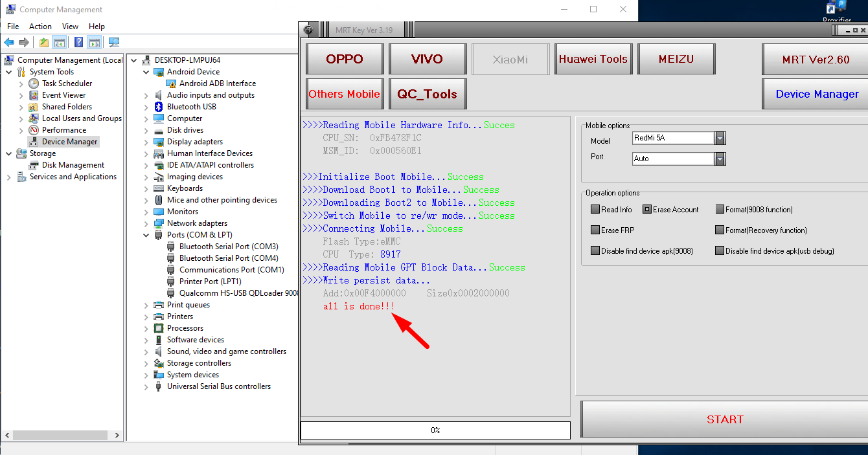Toggle the Show/Hide Console Tree toolbar icon
Screen dimensions: 868x455
click(x=59, y=43)
